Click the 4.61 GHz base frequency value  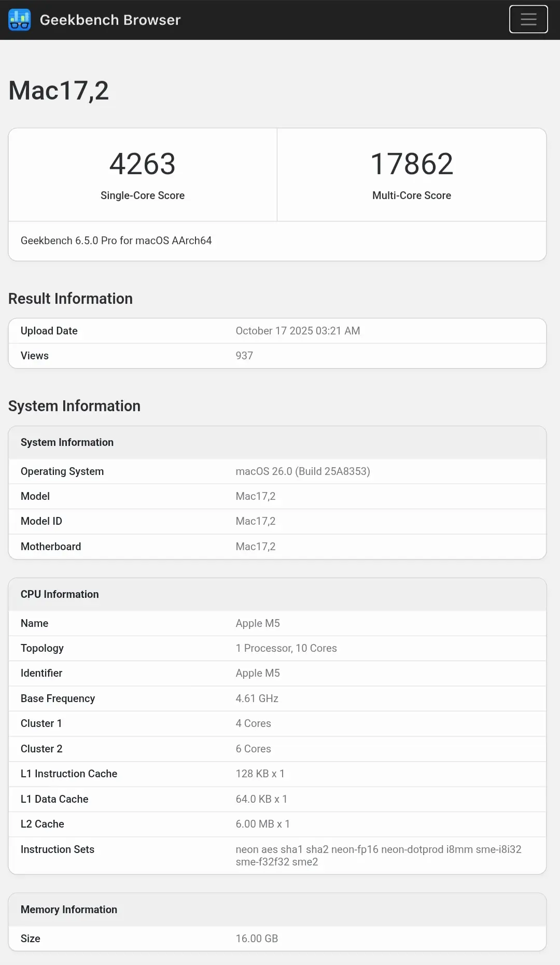click(257, 698)
